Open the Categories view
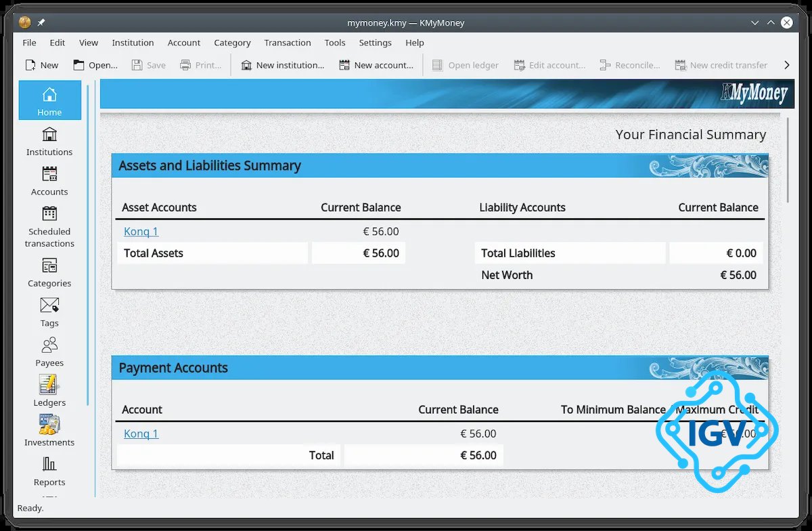The image size is (812, 531). tap(49, 272)
